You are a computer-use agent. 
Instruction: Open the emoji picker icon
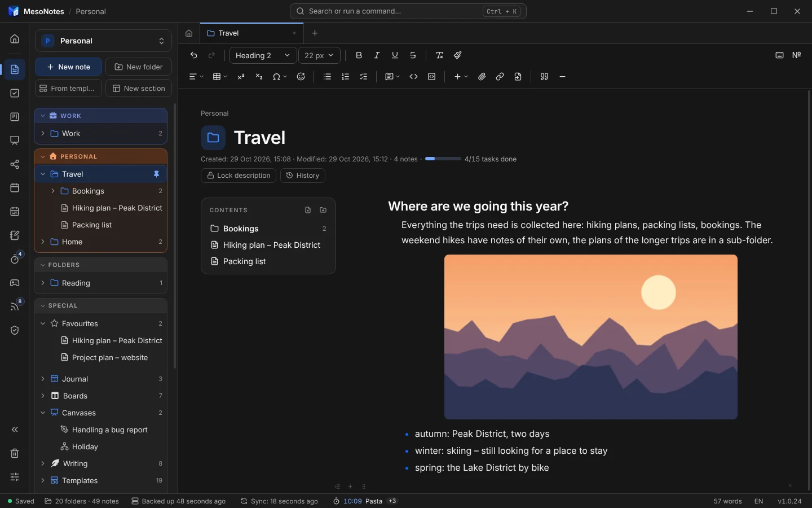click(301, 77)
